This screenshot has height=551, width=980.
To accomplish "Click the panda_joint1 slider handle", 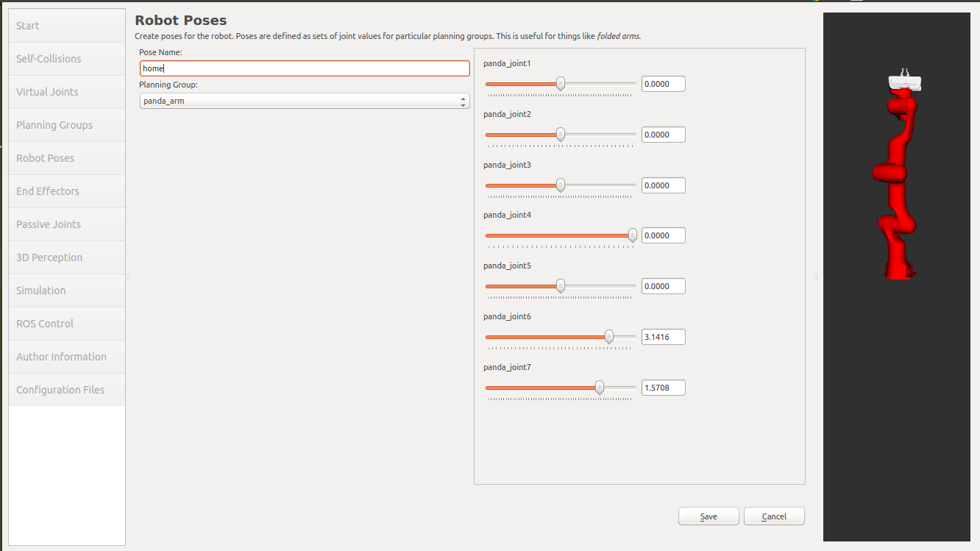I will (561, 84).
